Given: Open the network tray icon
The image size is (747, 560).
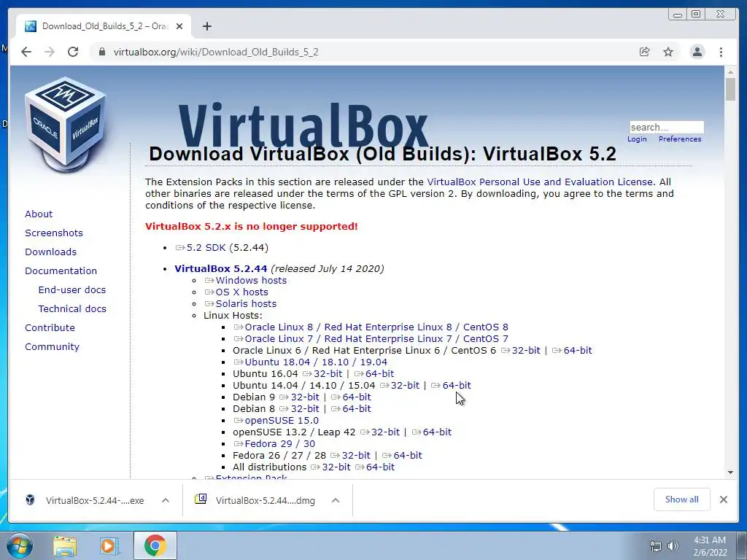Looking at the screenshot, I should tap(656, 546).
